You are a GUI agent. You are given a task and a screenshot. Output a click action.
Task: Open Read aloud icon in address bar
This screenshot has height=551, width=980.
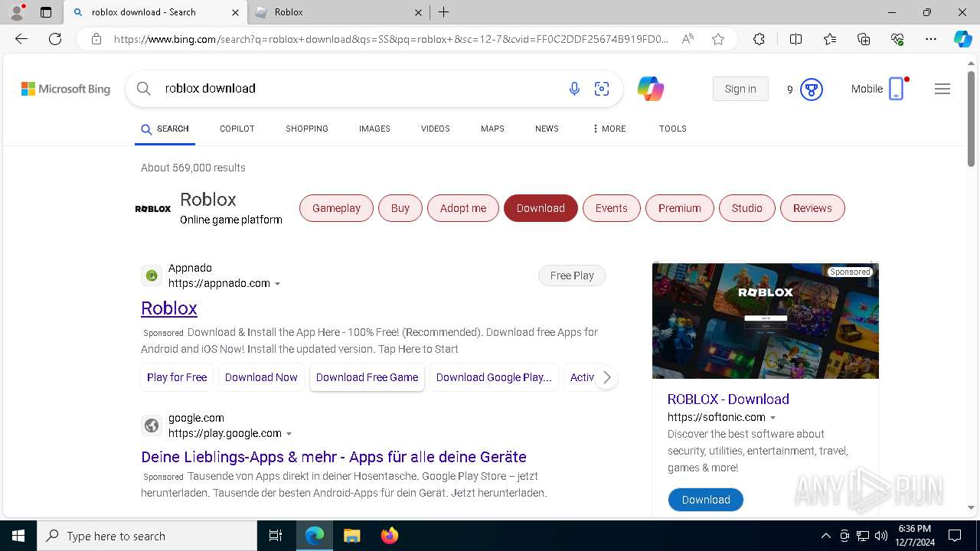[x=688, y=39]
